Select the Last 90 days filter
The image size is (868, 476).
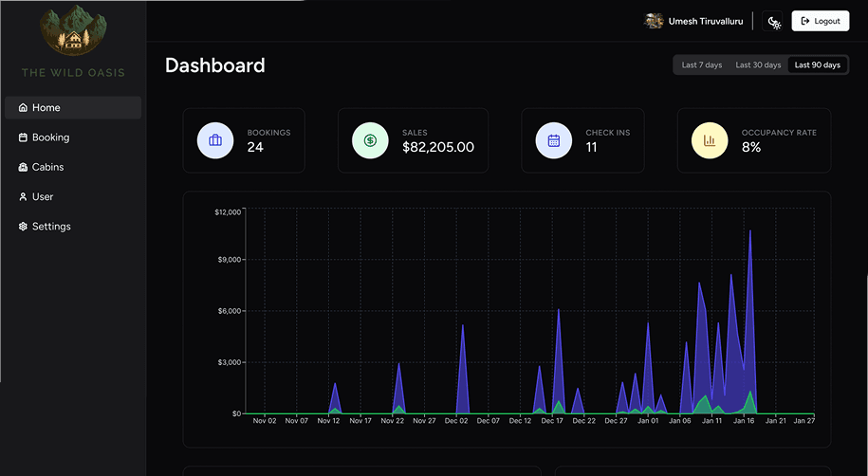pyautogui.click(x=817, y=65)
